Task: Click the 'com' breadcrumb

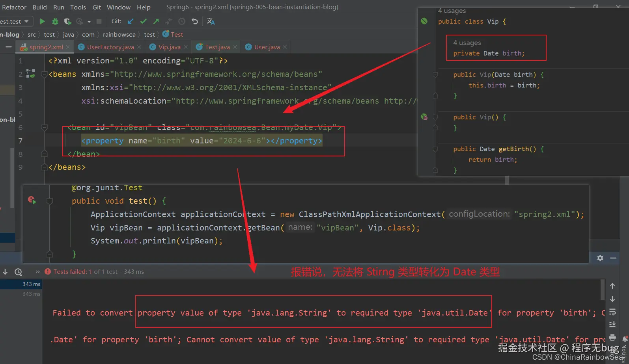Action: 88,35
